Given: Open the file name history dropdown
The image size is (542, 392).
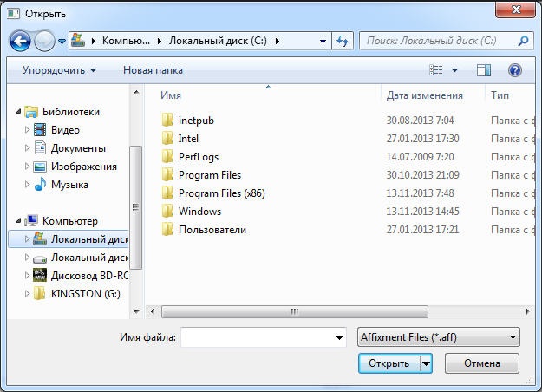Looking at the screenshot, I should coord(338,337).
